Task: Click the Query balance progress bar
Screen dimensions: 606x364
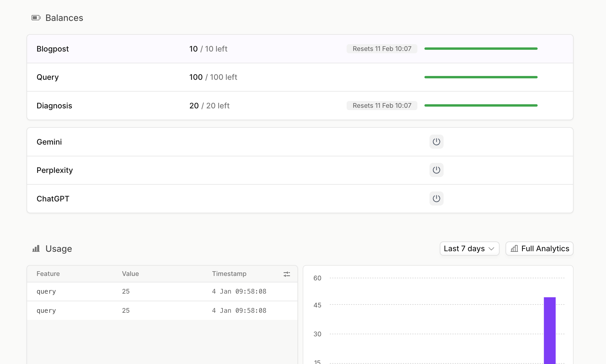Action: tap(481, 77)
